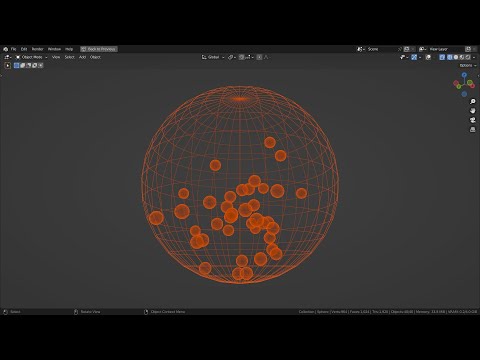Image resolution: width=480 pixels, height=360 pixels.
Task: Toggle viewport overlays display
Action: pyautogui.click(x=428, y=57)
